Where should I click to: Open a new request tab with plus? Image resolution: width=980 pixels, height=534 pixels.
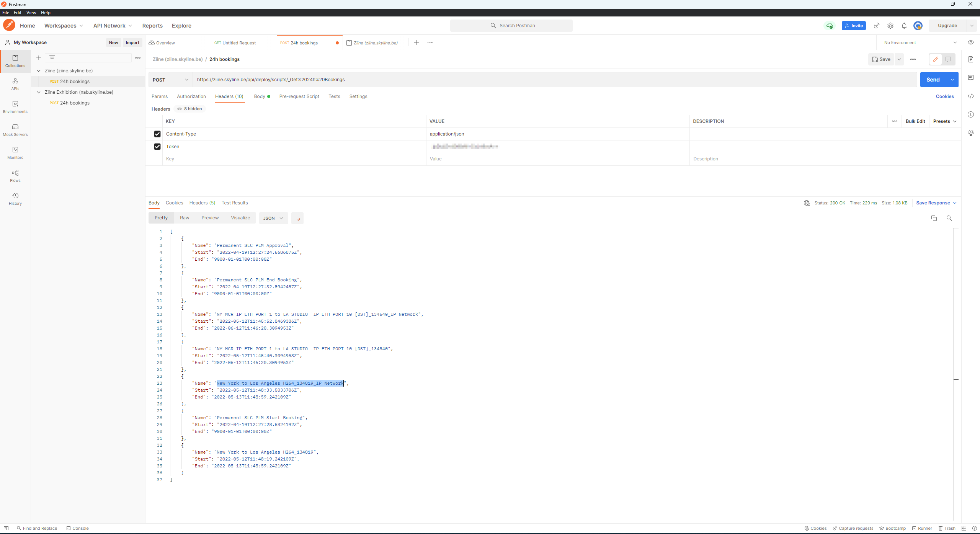[x=416, y=42]
